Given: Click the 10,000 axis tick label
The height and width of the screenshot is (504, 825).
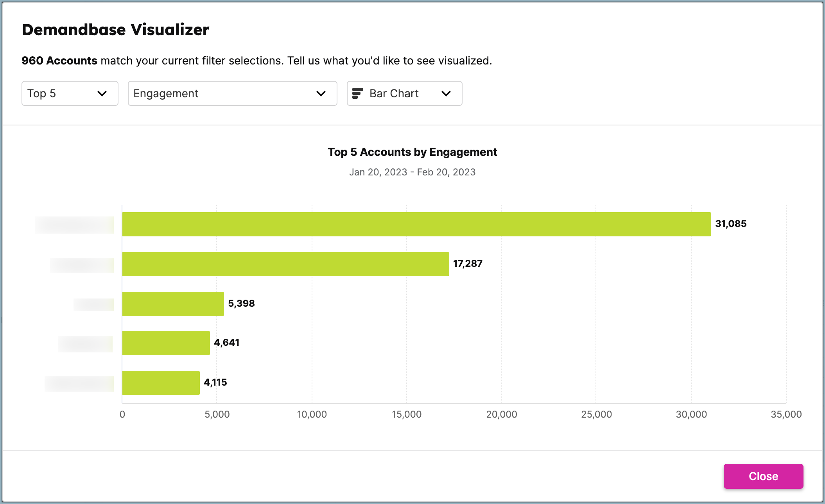Looking at the screenshot, I should [312, 415].
